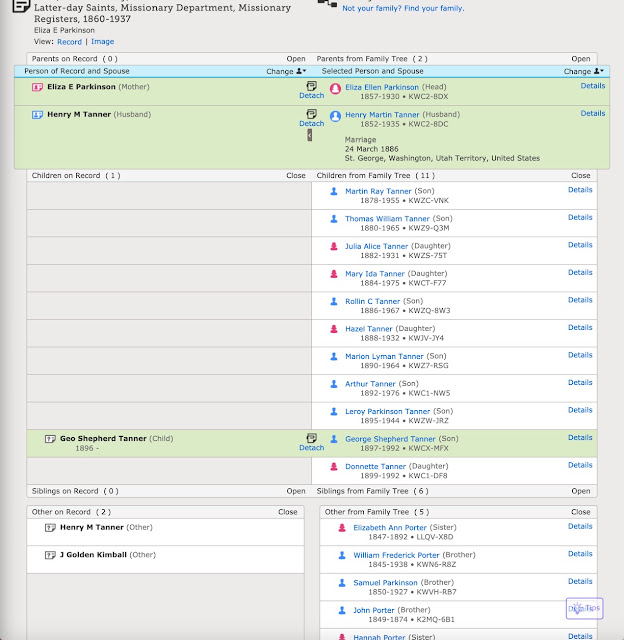Open George Shepherd Tanner's profile link

pos(390,439)
